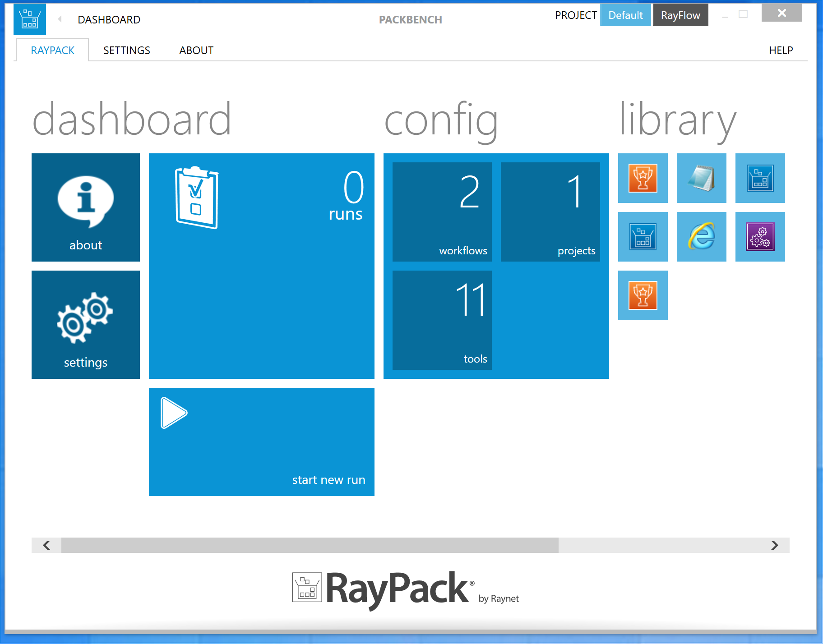
Task: Launch the purple gears library item
Action: click(760, 237)
